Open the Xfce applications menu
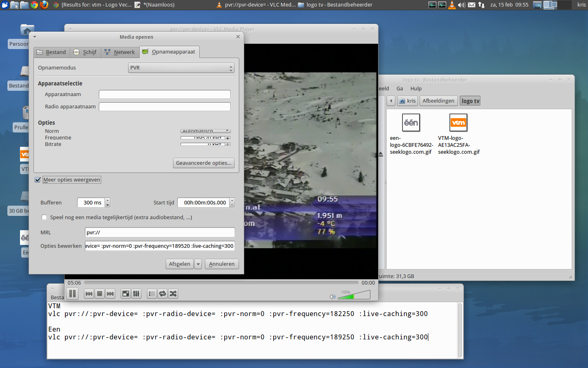This screenshot has height=368, width=588. click(5, 5)
